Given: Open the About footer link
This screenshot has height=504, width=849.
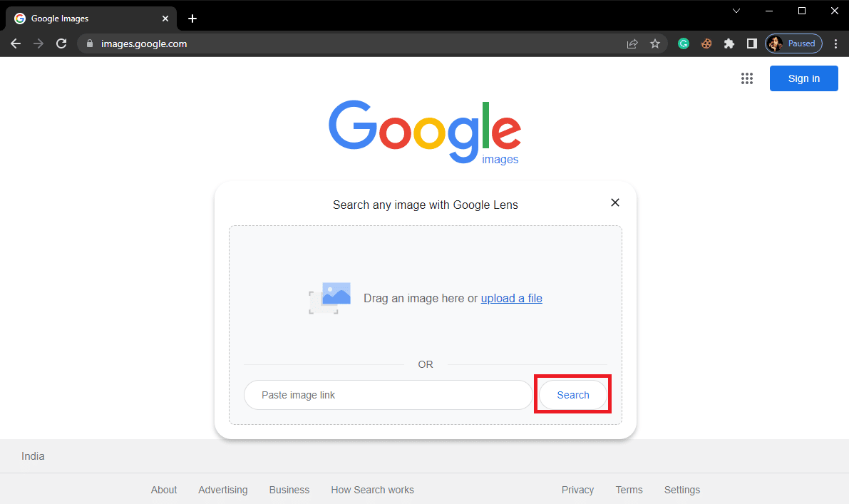Looking at the screenshot, I should click(163, 490).
